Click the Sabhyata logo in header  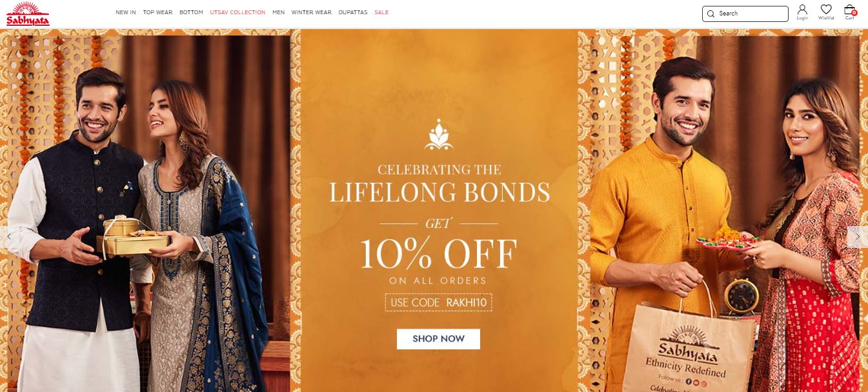pyautogui.click(x=28, y=14)
